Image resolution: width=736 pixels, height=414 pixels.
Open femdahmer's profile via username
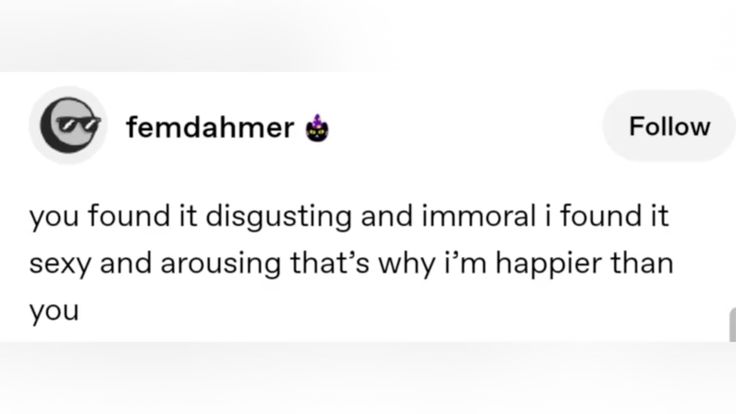click(x=210, y=128)
